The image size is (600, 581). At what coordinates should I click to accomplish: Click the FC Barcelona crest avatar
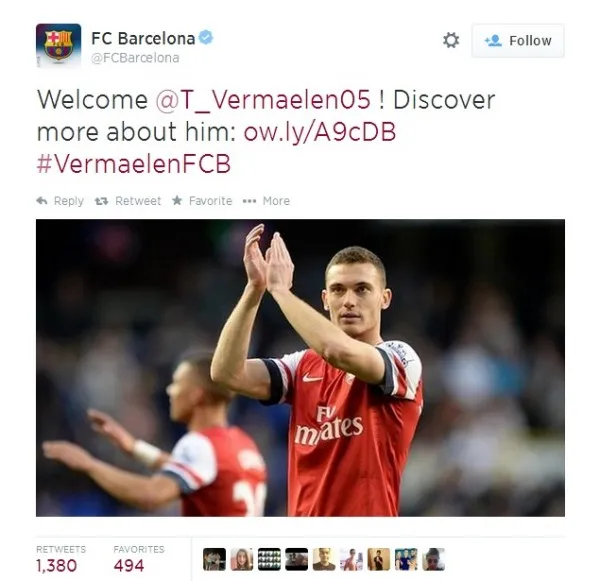pos(59,46)
